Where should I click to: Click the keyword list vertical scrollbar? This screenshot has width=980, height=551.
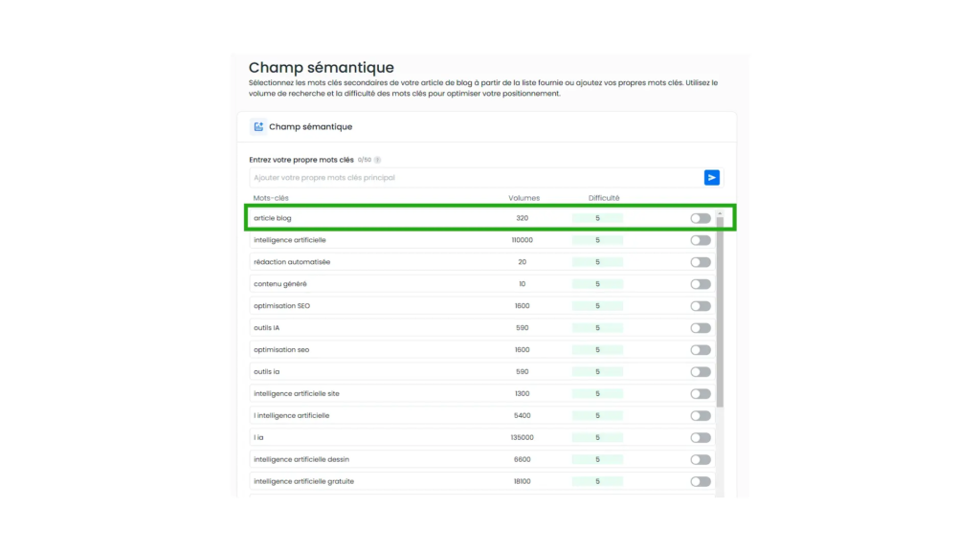(720, 313)
